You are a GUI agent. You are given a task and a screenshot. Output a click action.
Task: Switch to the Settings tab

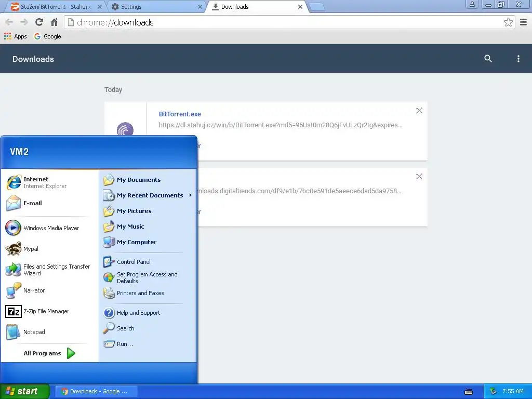click(x=156, y=7)
